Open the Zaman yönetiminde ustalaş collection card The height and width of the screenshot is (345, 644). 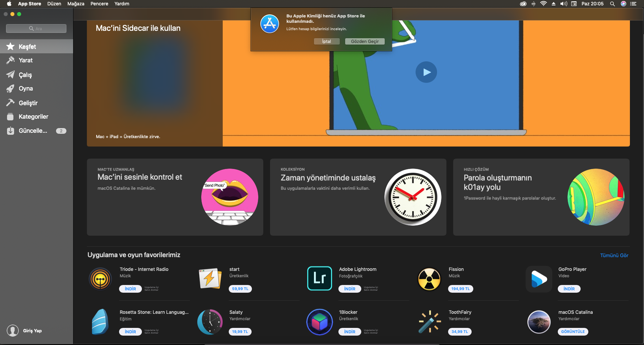(358, 197)
